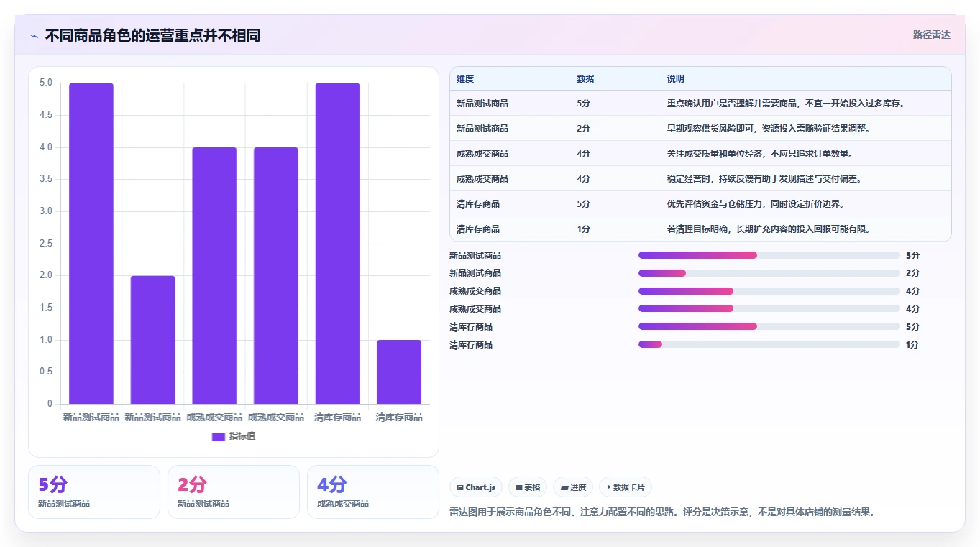Click the 新品测试商品 chart bar reaching 5.0
Viewport: 980px width, 547px height.
coord(91,244)
